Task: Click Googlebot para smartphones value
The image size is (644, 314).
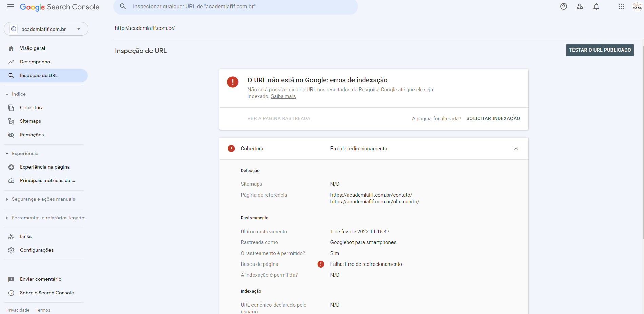Action: tap(363, 242)
